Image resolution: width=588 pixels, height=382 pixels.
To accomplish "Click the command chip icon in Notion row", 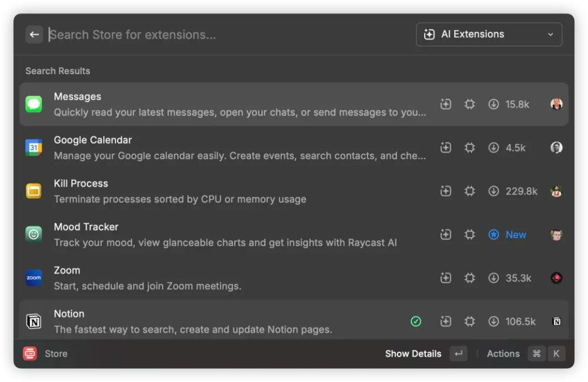I will click(469, 322).
